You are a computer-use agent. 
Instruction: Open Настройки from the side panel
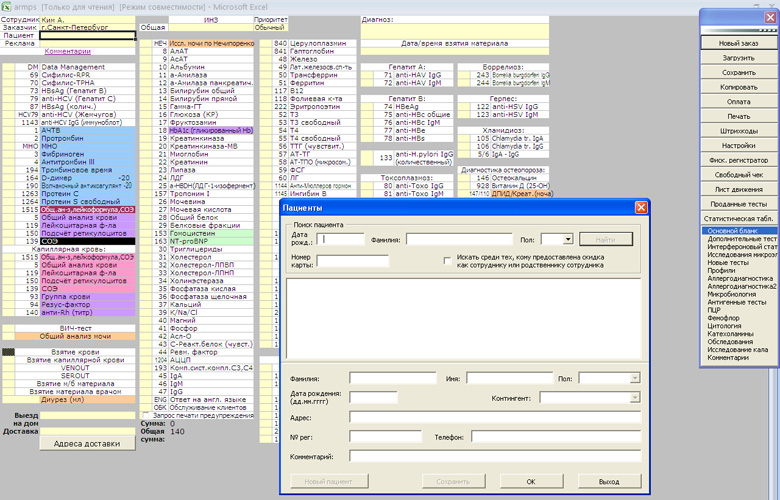click(738, 145)
